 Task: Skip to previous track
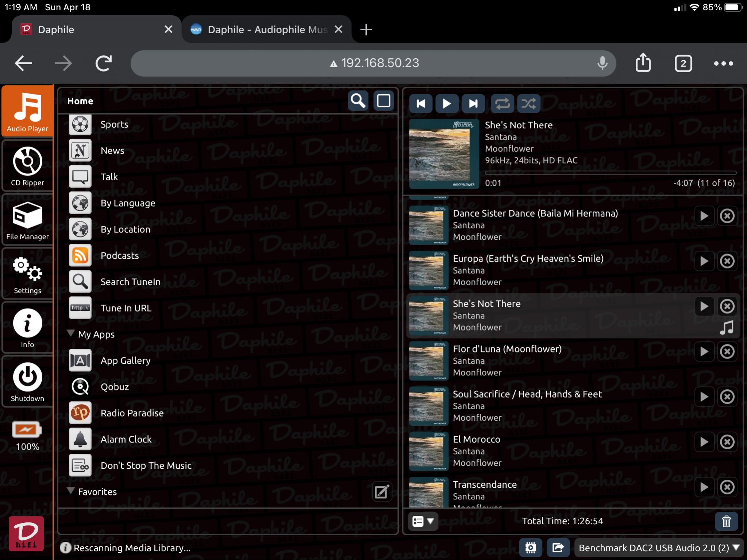tap(421, 104)
